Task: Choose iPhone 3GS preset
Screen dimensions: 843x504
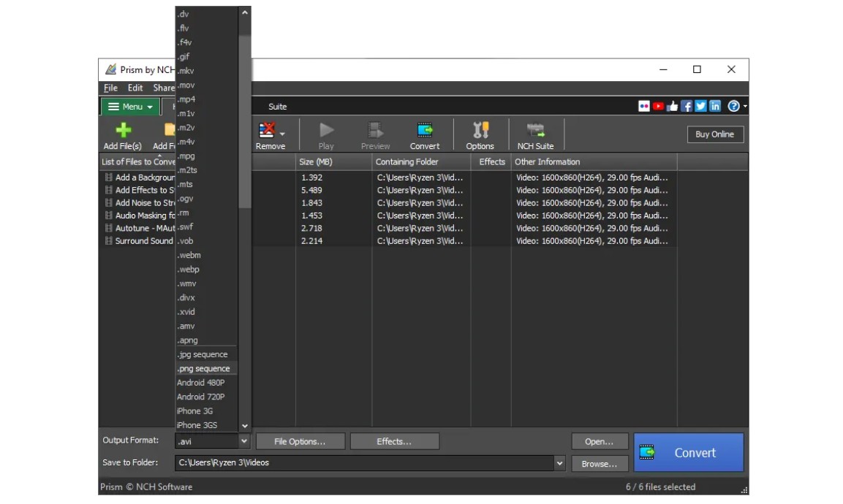Action: [206, 425]
